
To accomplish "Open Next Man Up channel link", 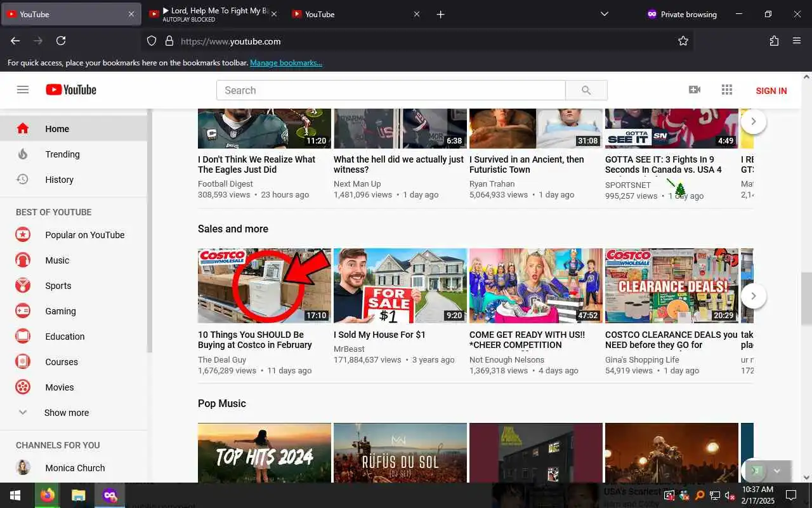I will pyautogui.click(x=357, y=184).
